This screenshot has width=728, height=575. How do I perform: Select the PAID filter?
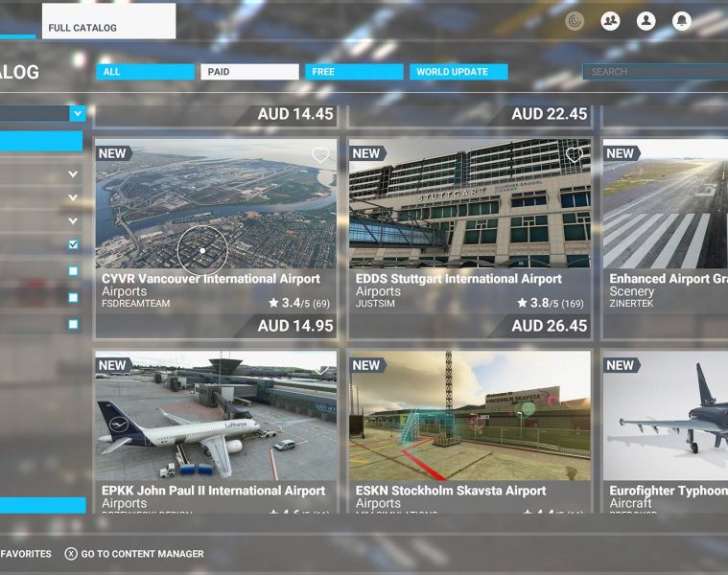tap(249, 72)
